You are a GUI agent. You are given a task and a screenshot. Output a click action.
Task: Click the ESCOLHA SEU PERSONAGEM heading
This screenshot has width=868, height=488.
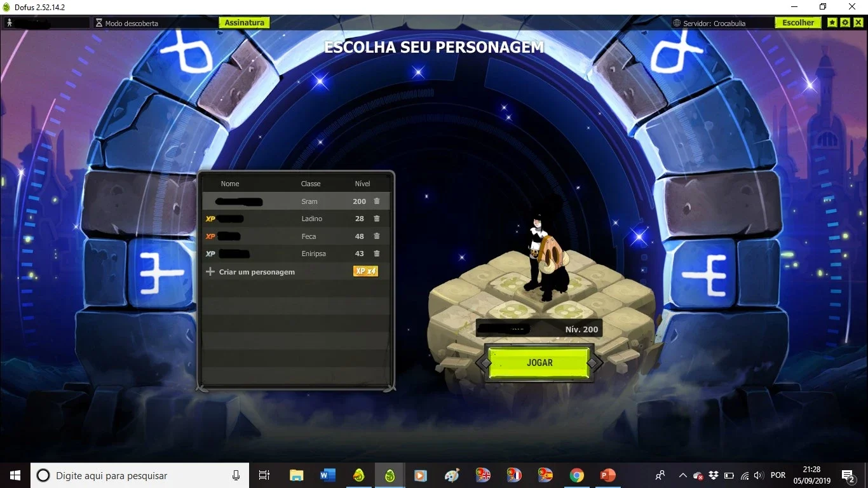tap(434, 48)
